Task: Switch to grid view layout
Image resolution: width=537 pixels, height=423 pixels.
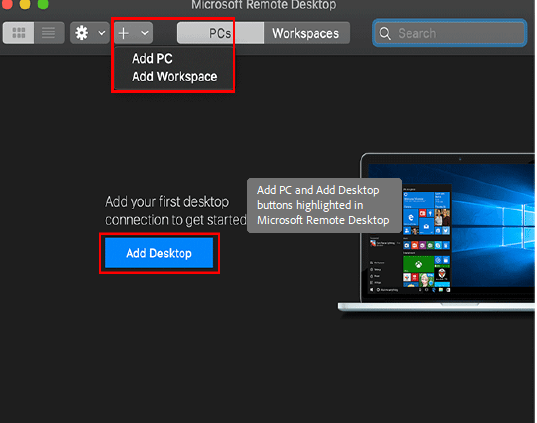Action: (18, 33)
